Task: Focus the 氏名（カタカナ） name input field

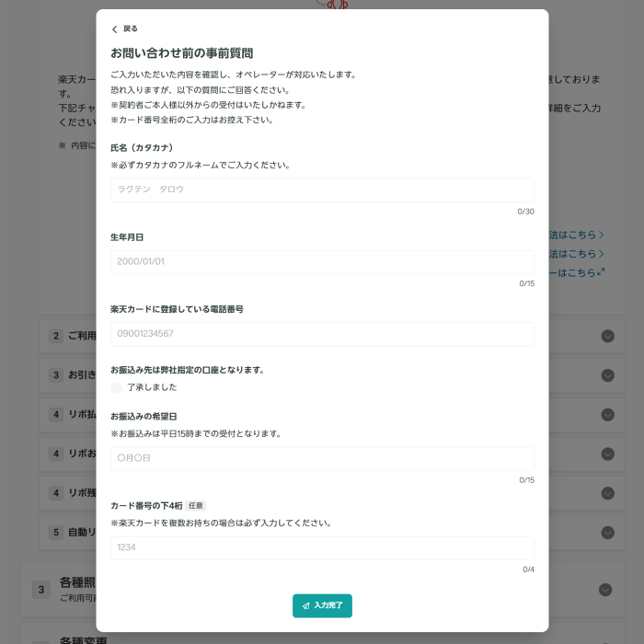Action: (322, 190)
